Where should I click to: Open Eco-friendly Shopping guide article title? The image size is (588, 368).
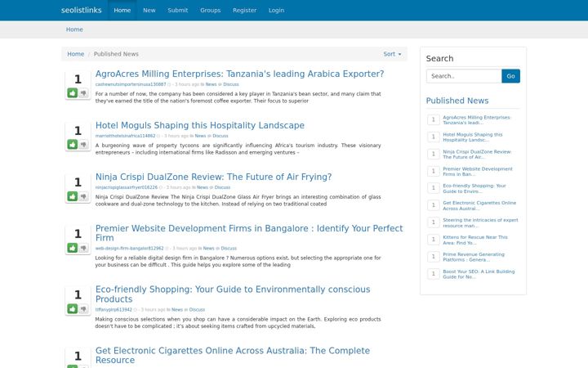point(233,294)
